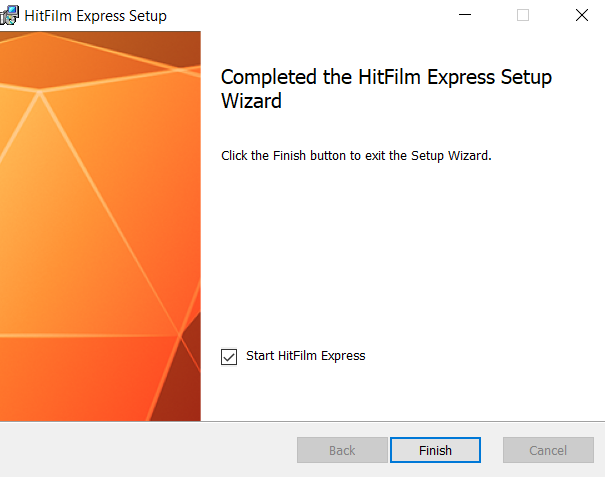Click the grey footer area left of Back
605x477 pixels.
tap(147, 450)
